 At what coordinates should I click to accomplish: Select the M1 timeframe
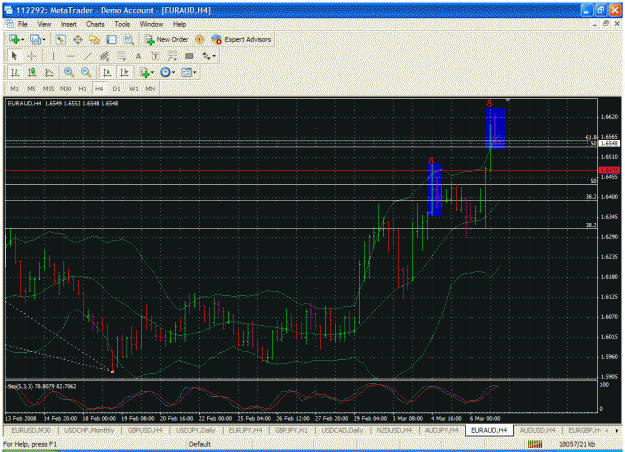point(14,88)
